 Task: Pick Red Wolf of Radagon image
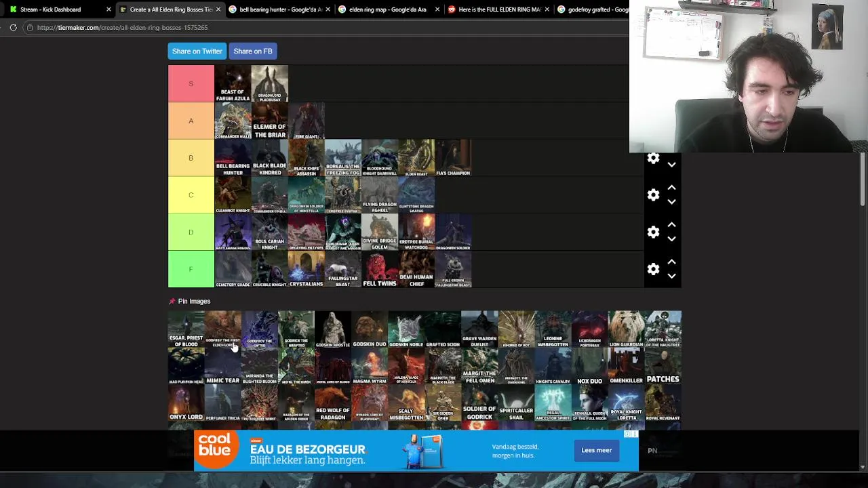333,403
